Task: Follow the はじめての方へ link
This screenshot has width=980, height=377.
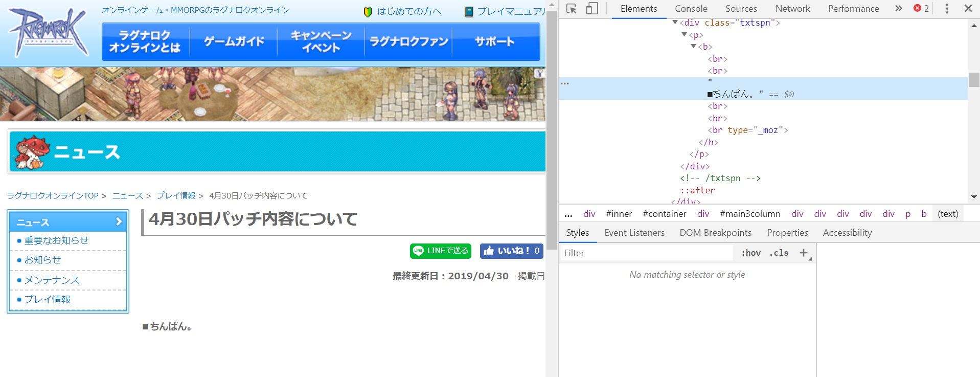Action: pos(409,12)
